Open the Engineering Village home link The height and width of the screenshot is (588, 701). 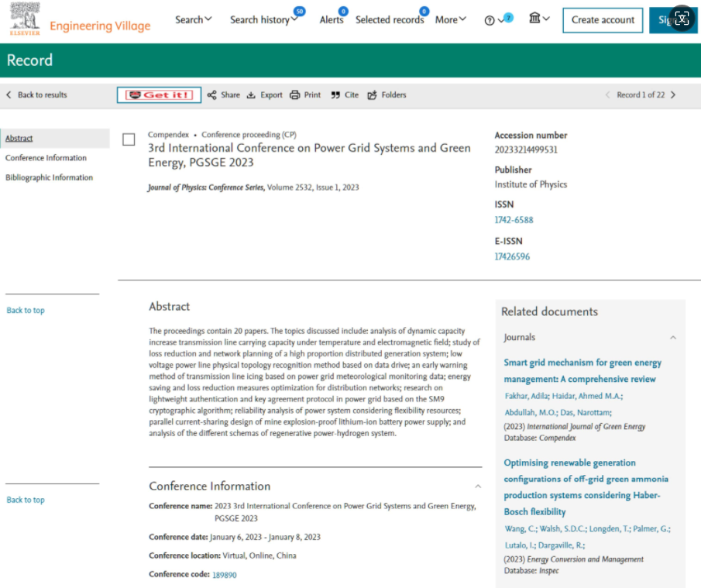pos(100,26)
